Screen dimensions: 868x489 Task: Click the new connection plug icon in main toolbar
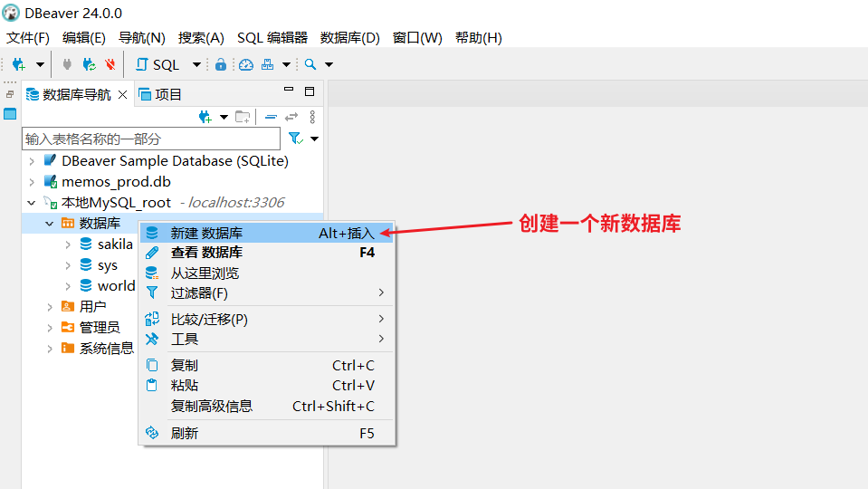point(19,65)
